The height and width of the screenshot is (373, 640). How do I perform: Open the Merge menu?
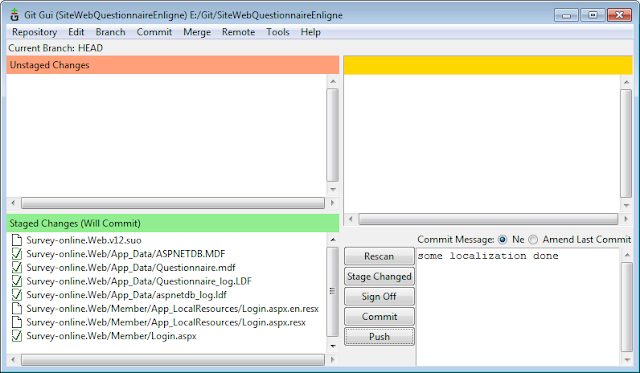(197, 32)
